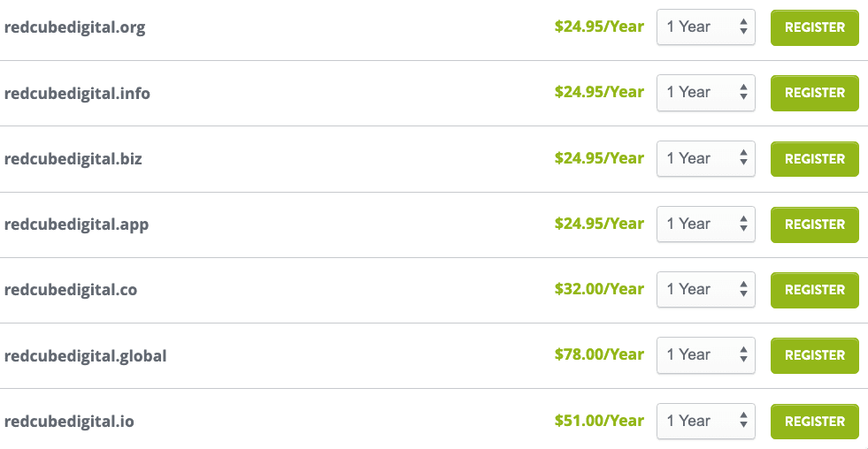The height and width of the screenshot is (449, 868).
Task: Click Register for redcubedigital.biz
Action: coord(814,159)
